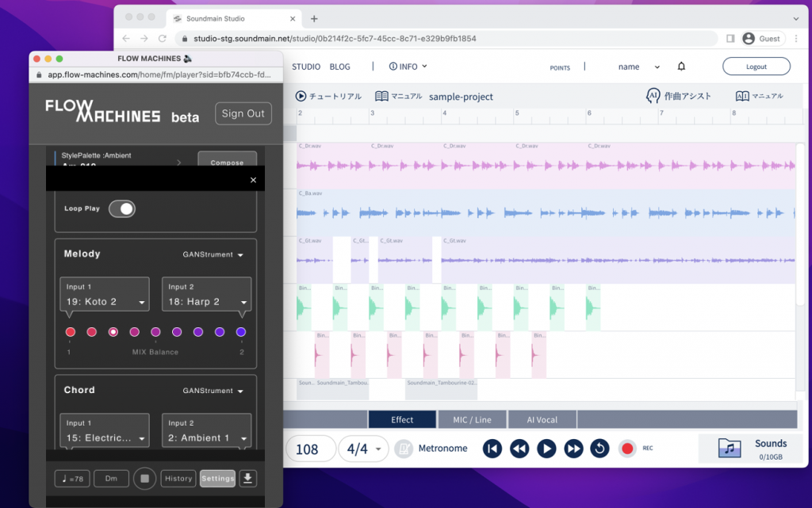Select the third Melody mix balance dot
The width and height of the screenshot is (812, 508).
click(113, 332)
